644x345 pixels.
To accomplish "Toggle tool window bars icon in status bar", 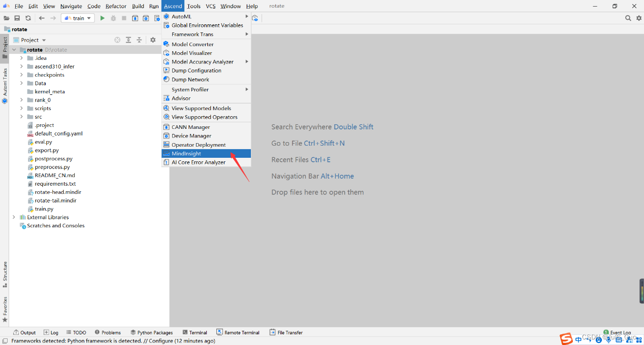I will pos(5,341).
